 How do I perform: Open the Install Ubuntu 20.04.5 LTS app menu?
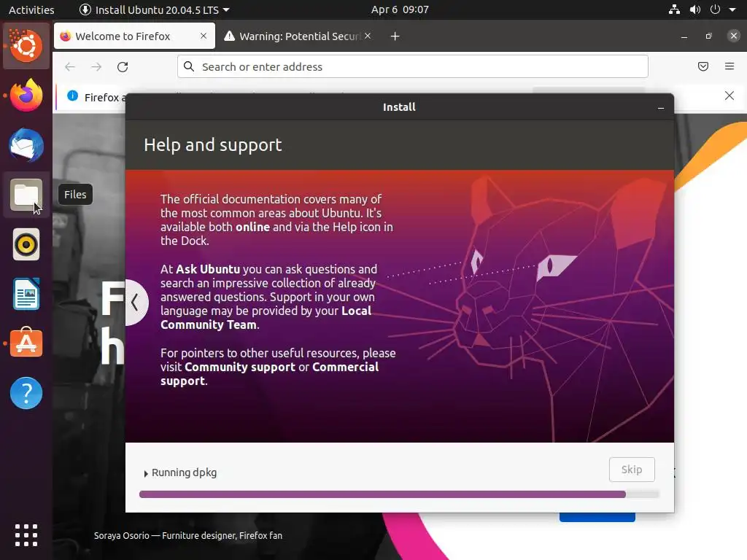(x=155, y=9)
